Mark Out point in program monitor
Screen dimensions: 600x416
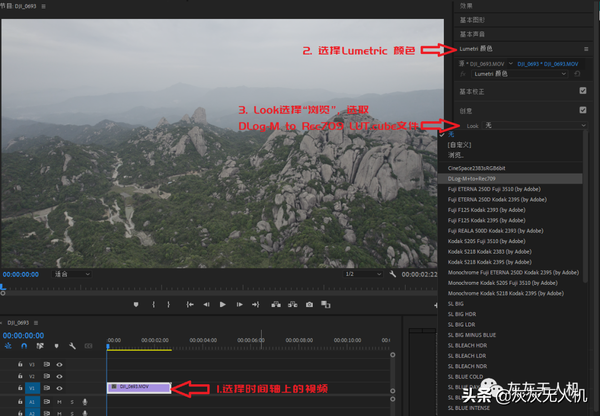coord(168,304)
